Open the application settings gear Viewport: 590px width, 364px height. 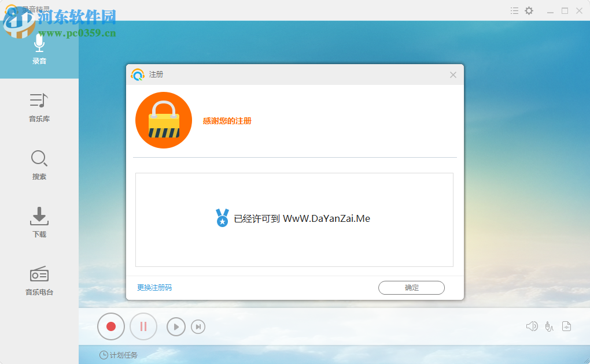click(529, 10)
